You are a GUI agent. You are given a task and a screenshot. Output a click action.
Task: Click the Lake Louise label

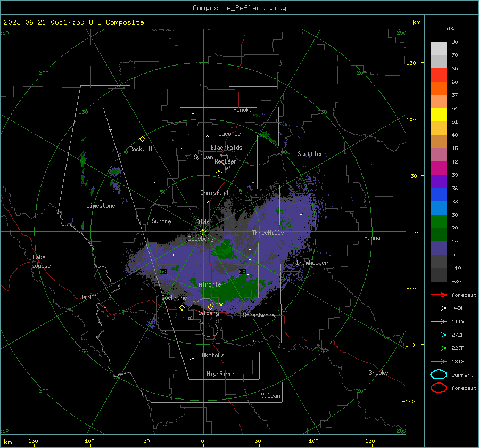click(x=41, y=262)
